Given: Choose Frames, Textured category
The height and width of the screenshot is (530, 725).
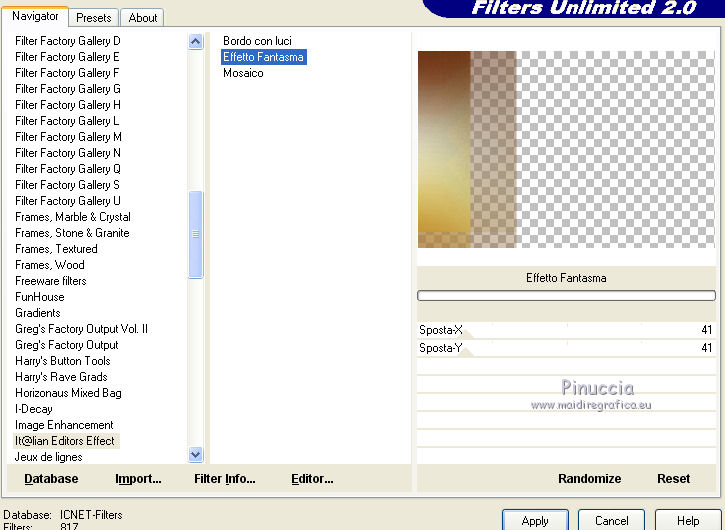Looking at the screenshot, I should (56, 249).
